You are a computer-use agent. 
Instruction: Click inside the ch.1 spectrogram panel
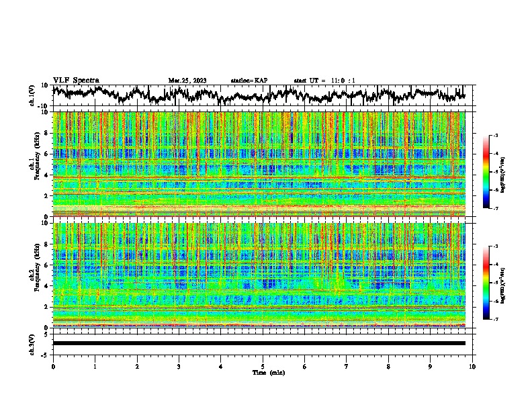(259, 164)
